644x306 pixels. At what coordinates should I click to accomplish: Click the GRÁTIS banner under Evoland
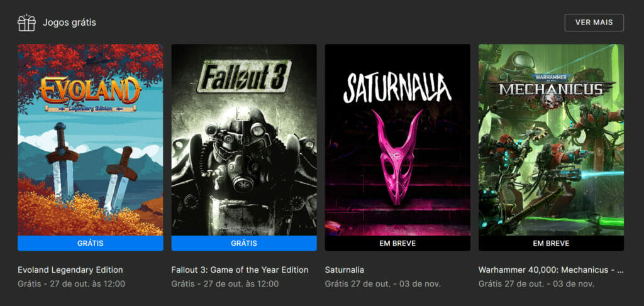tap(90, 243)
